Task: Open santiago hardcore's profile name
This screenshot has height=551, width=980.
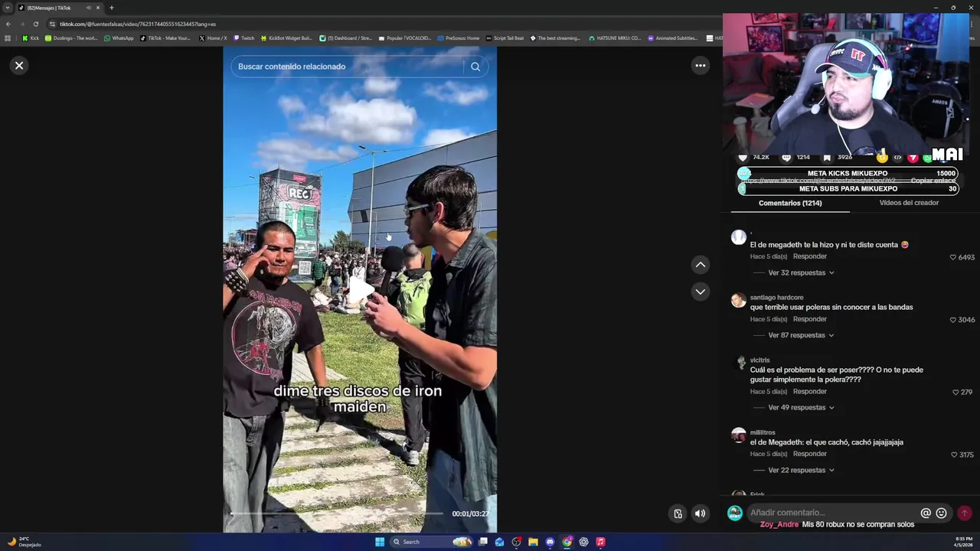Action: 776,298
